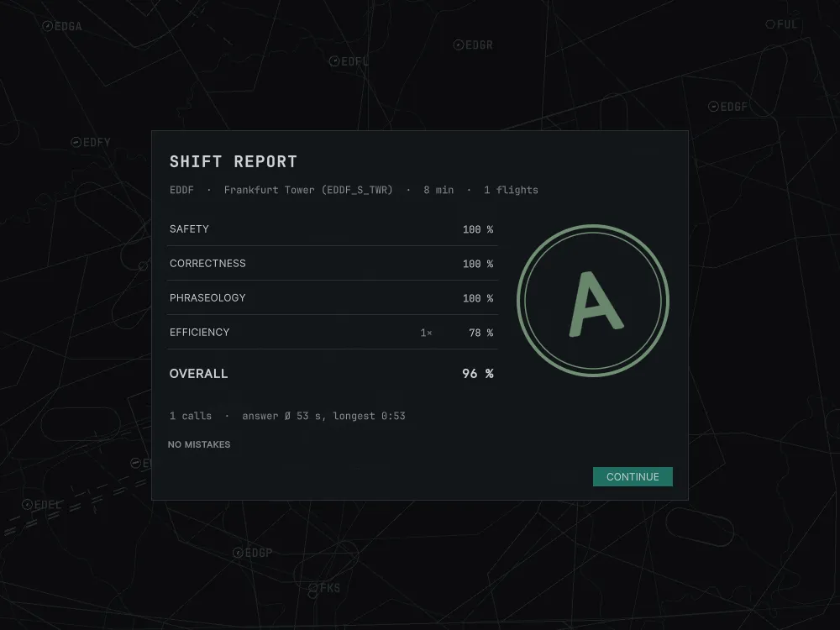Click the PHRASEOLOGY row label

207,297
